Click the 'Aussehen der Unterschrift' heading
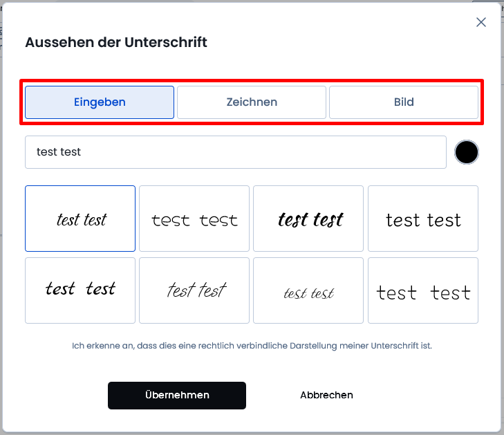The image size is (504, 435). (116, 42)
